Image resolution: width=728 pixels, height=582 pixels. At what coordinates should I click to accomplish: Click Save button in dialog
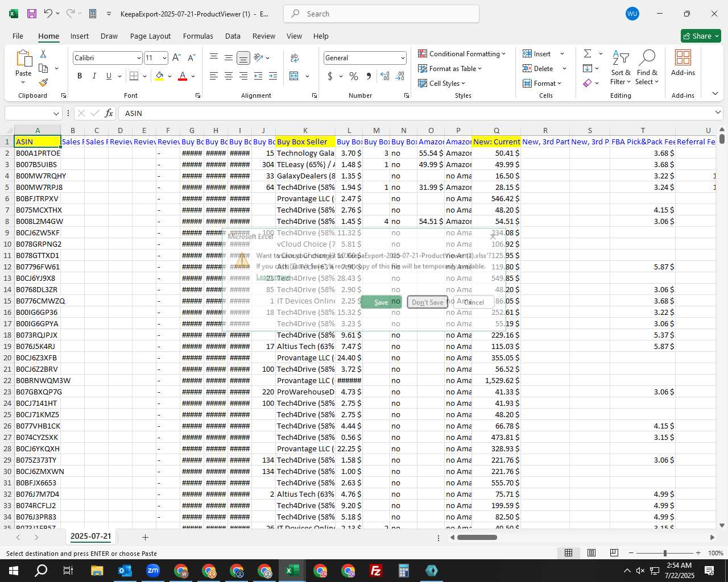click(x=381, y=302)
